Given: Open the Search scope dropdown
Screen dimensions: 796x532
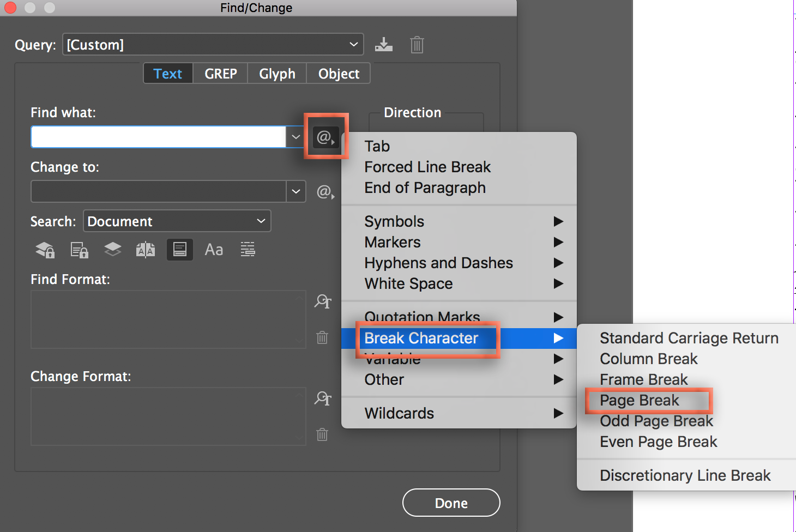Looking at the screenshot, I should coord(261,221).
